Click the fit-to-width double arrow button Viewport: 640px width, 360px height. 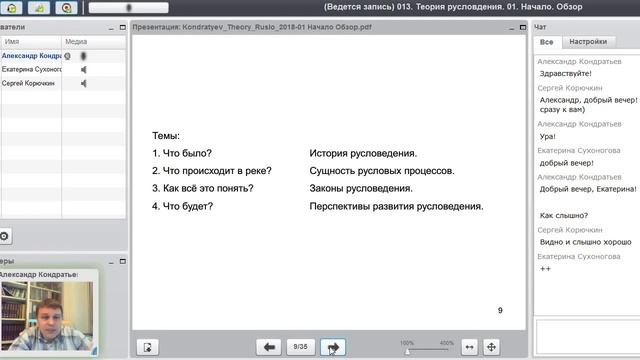(469, 347)
